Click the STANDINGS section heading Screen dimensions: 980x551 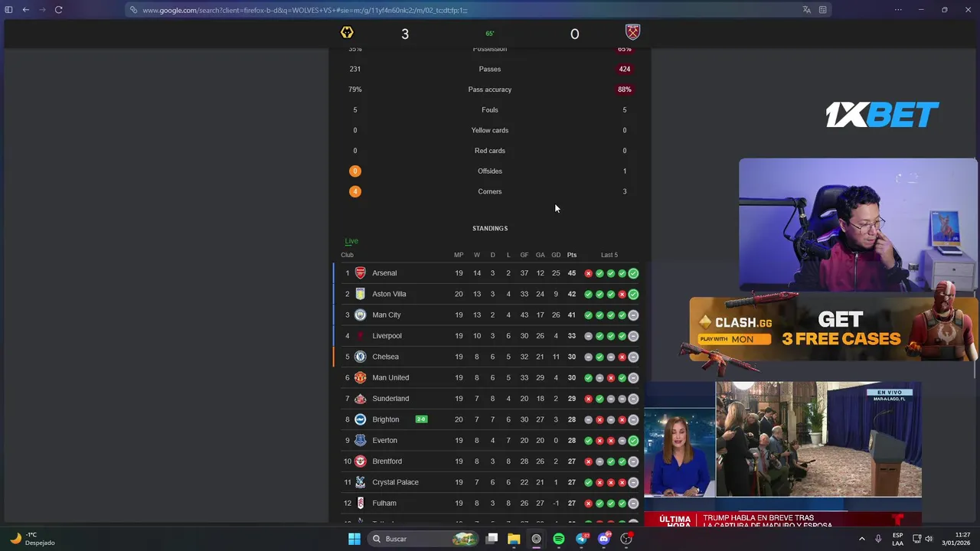tap(490, 228)
